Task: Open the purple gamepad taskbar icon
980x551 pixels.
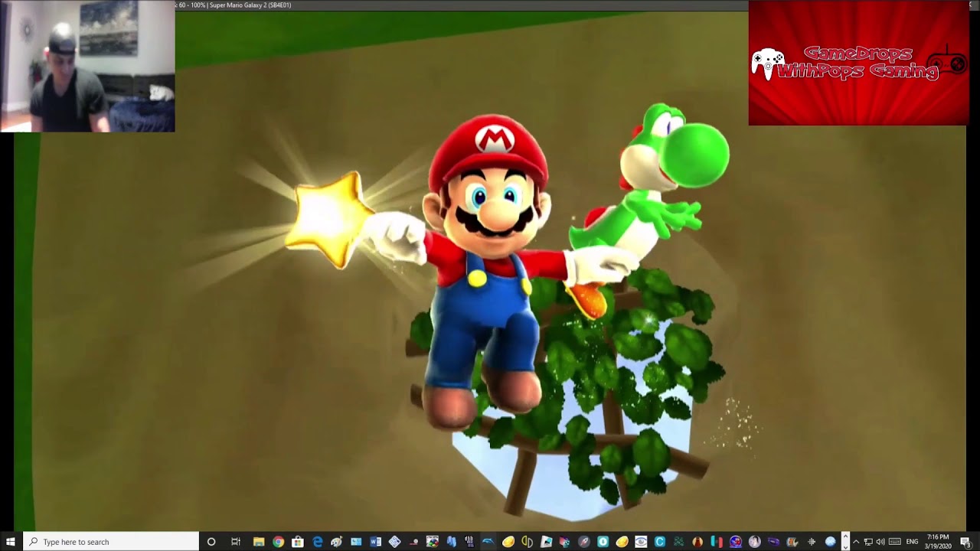Action: (x=773, y=542)
